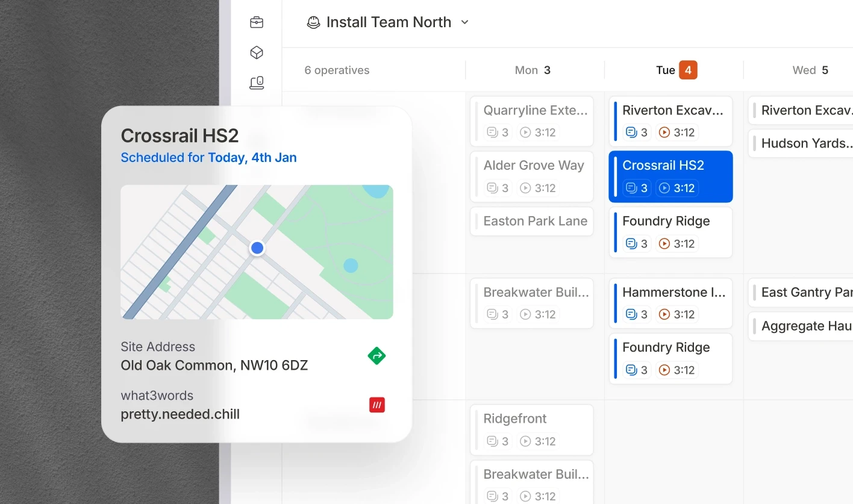Screen dimensions: 853x504
Task: Toggle selection of the Crossrail HS2 job card
Action: tap(670, 176)
